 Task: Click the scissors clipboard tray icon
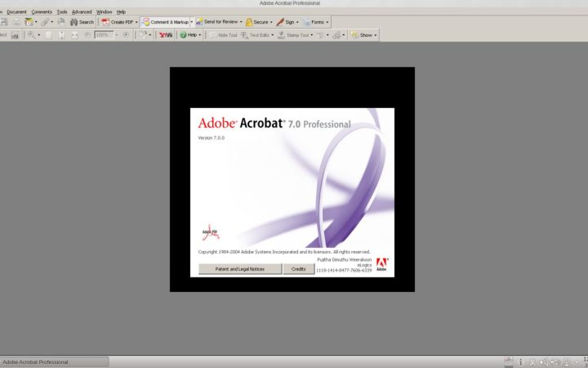532,362
